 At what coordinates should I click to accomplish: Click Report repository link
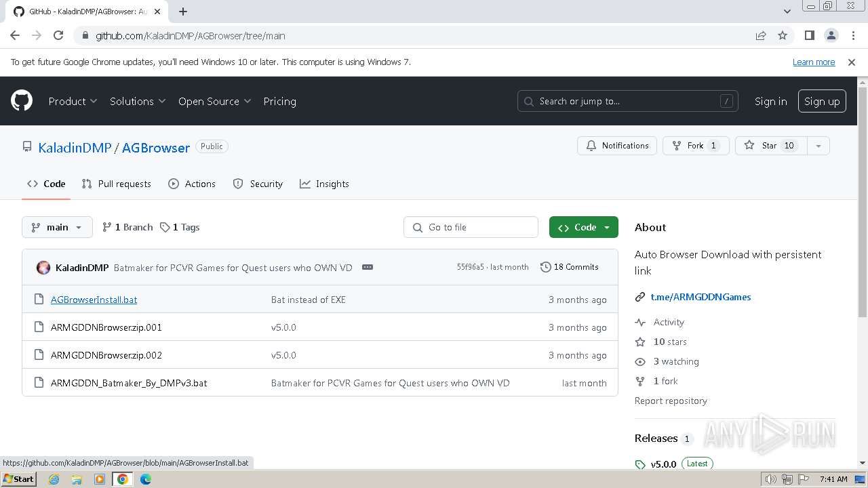click(671, 401)
